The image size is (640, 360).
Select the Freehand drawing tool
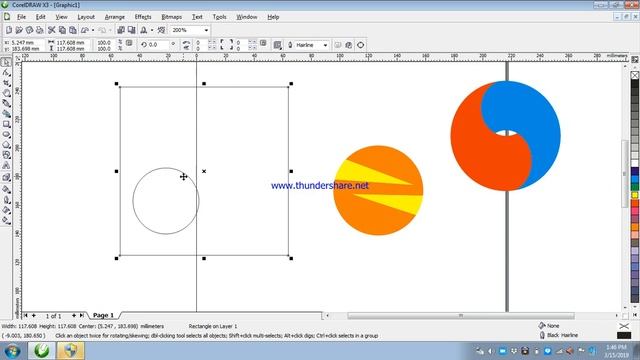6,103
